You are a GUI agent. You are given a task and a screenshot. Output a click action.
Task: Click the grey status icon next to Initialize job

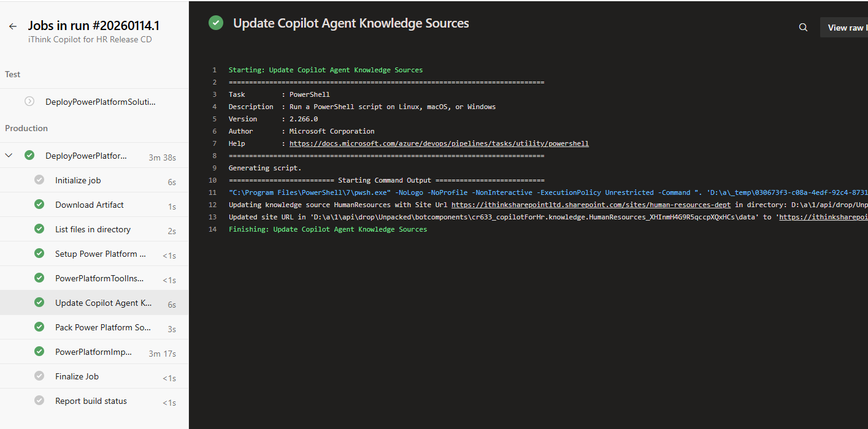(39, 180)
